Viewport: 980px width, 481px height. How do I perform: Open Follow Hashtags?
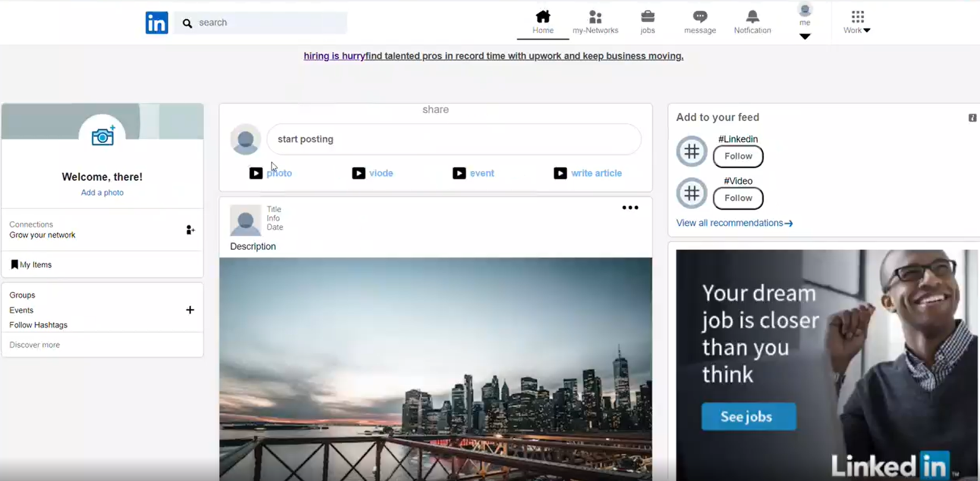38,325
